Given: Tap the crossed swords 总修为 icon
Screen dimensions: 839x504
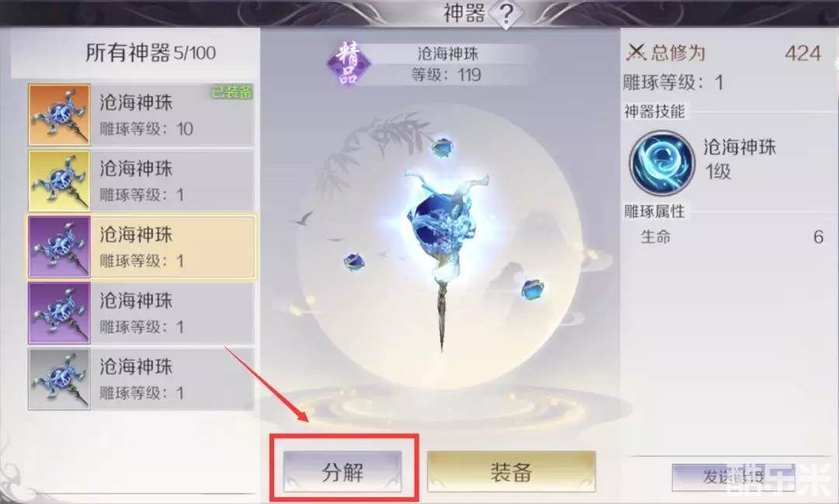Looking at the screenshot, I should point(636,53).
